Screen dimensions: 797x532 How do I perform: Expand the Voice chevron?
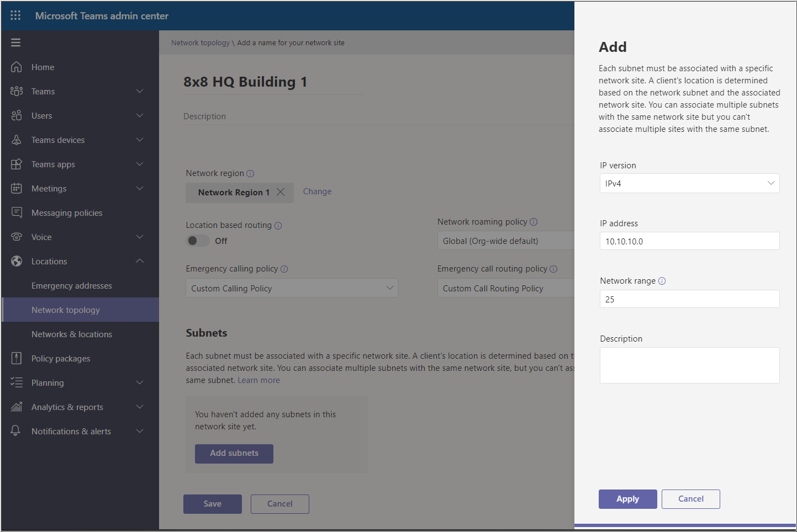point(140,237)
